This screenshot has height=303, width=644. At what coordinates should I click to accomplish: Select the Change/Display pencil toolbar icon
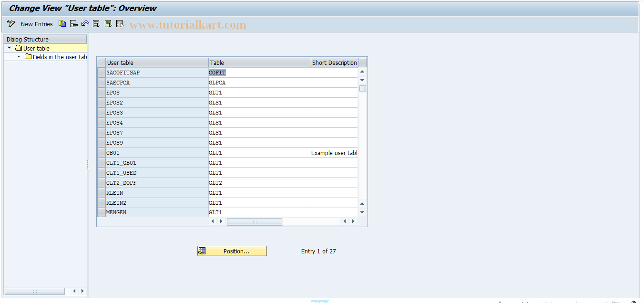coord(10,24)
